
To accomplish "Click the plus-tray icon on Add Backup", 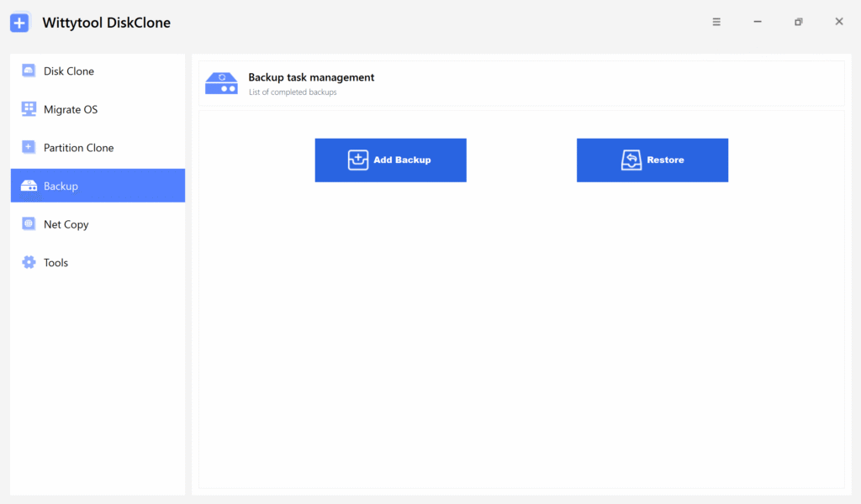I will 358,160.
